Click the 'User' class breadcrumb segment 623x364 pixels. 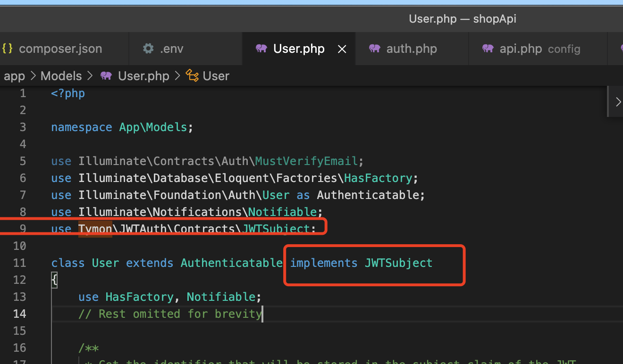click(216, 76)
